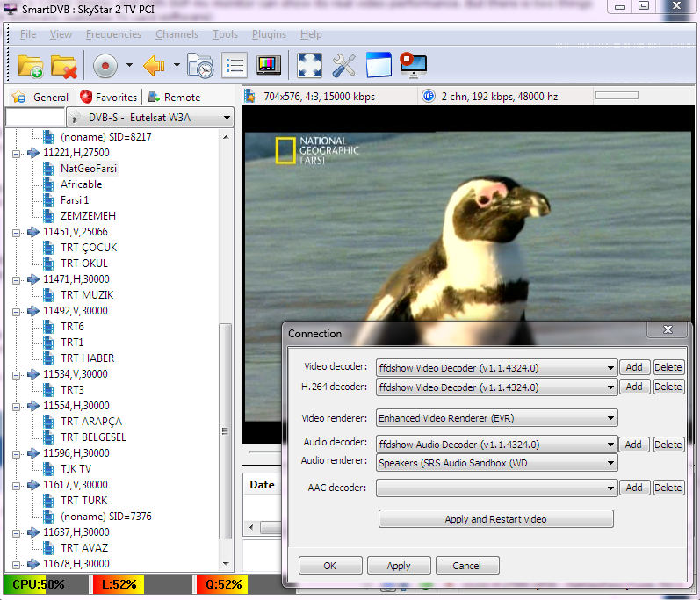Click OK in the Connection dialog
The width and height of the screenshot is (700, 600).
click(329, 566)
